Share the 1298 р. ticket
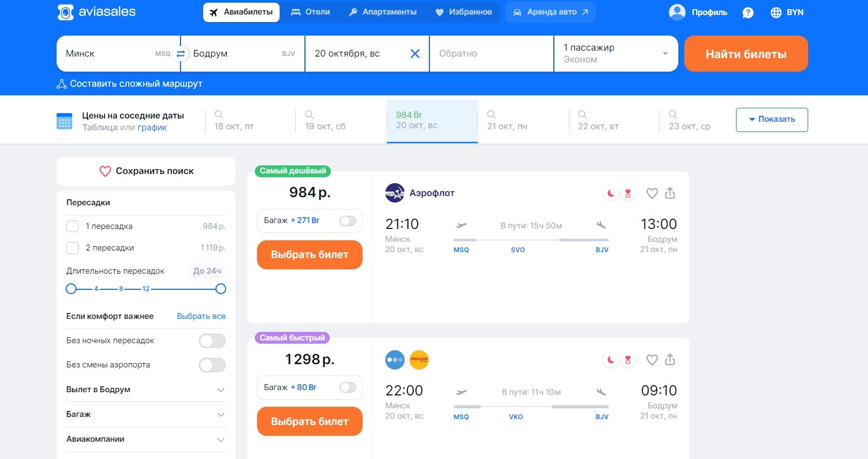 point(670,359)
